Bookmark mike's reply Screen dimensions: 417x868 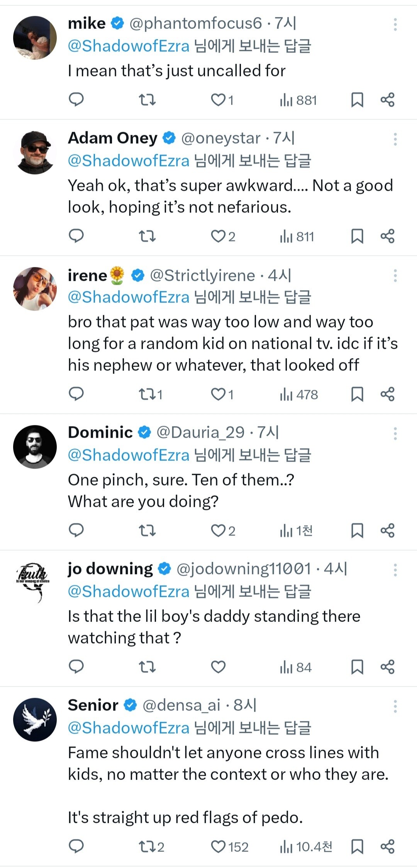[357, 100]
